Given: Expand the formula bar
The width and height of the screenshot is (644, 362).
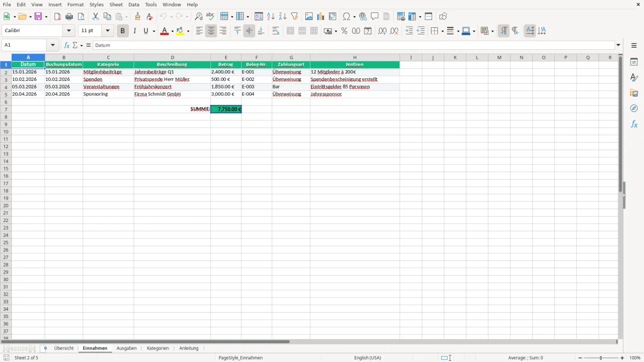Looking at the screenshot, I should 618,46.
